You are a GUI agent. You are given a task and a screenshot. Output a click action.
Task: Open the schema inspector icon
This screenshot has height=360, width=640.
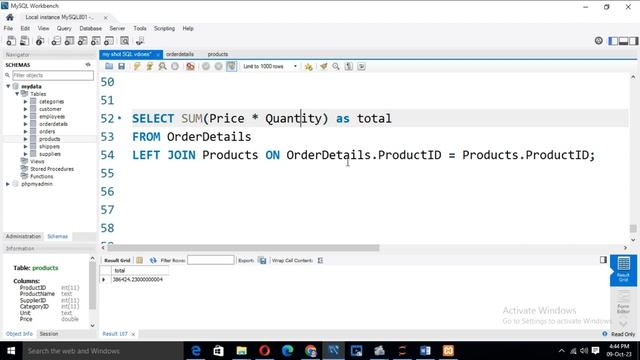coord(40,41)
